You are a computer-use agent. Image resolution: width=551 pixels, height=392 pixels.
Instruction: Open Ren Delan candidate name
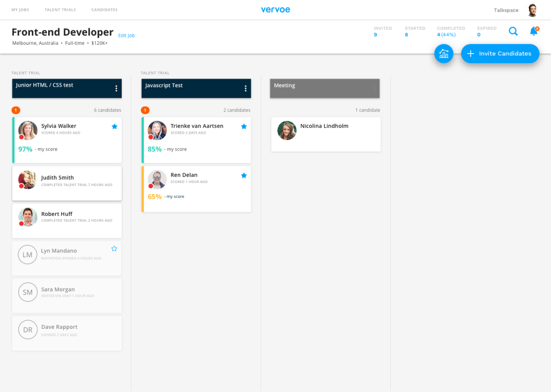184,175
